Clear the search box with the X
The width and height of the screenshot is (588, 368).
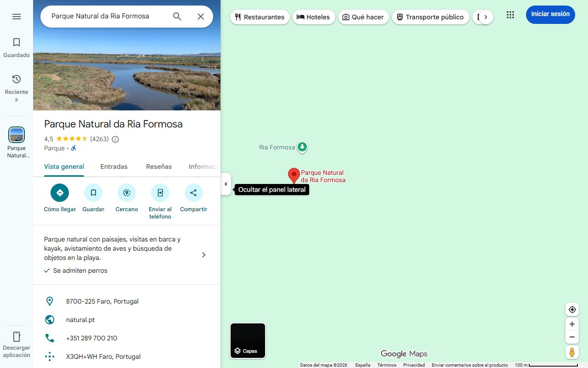click(x=201, y=16)
